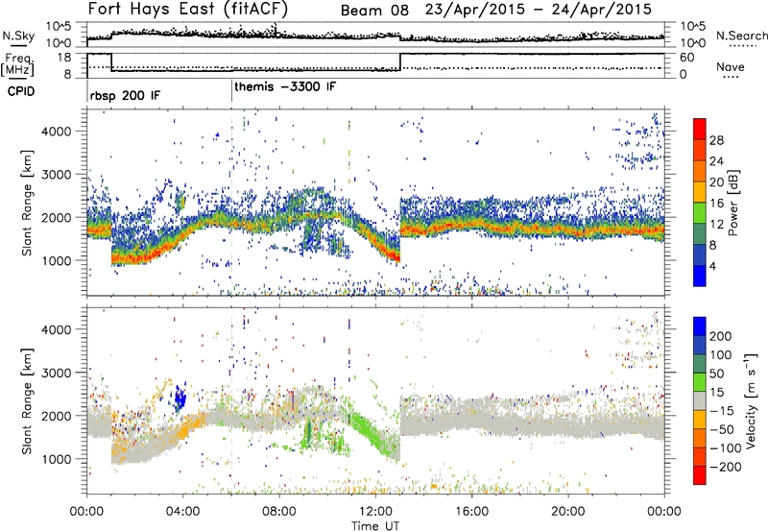Pick the yellow-orange 16–20 dB Power segment
768x532 pixels.
tap(700, 191)
